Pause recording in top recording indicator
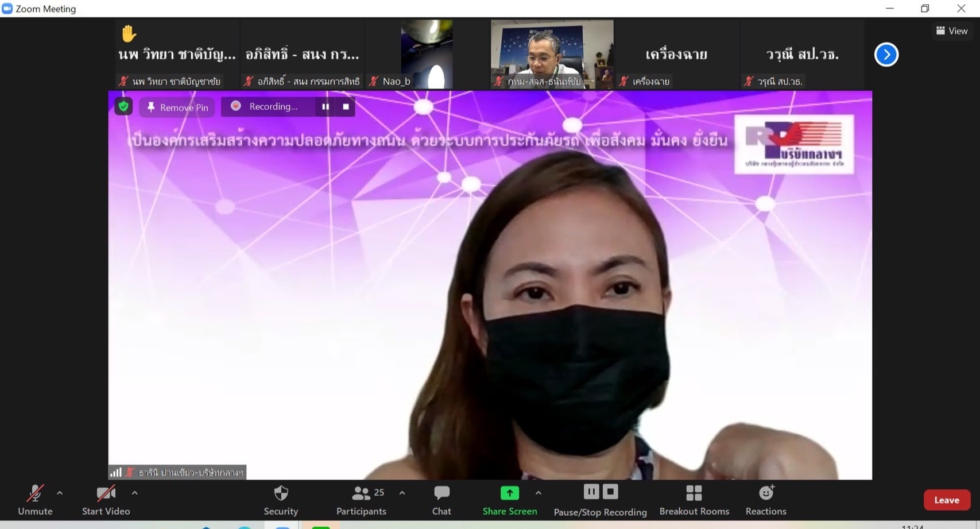Viewport: 980px width, 529px height. [x=326, y=107]
